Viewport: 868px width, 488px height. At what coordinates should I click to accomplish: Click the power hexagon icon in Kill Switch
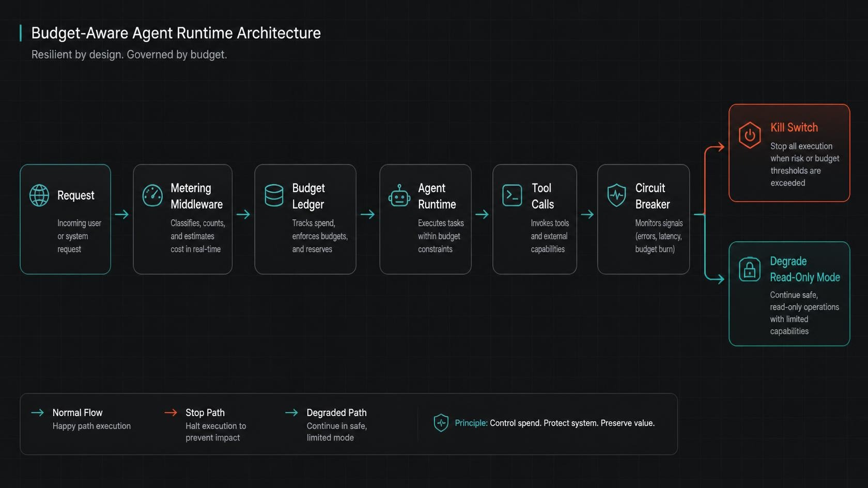pos(750,135)
